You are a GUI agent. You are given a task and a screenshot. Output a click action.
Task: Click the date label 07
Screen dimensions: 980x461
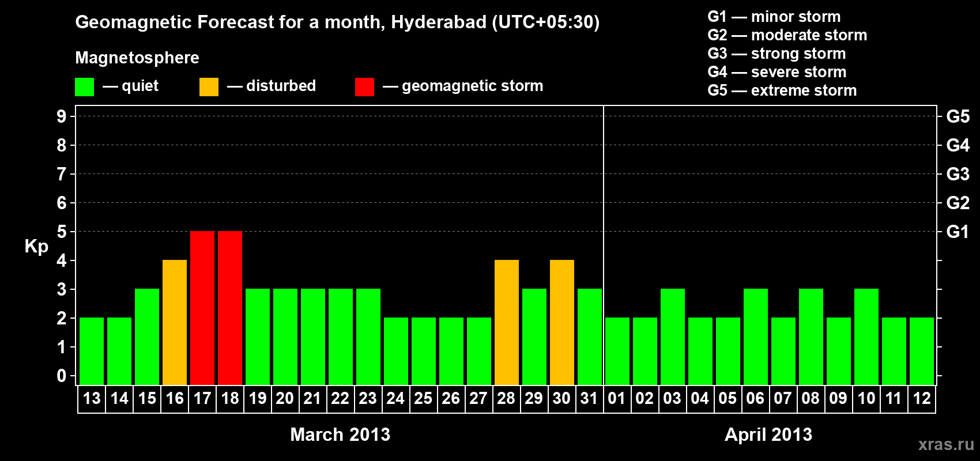tap(783, 398)
